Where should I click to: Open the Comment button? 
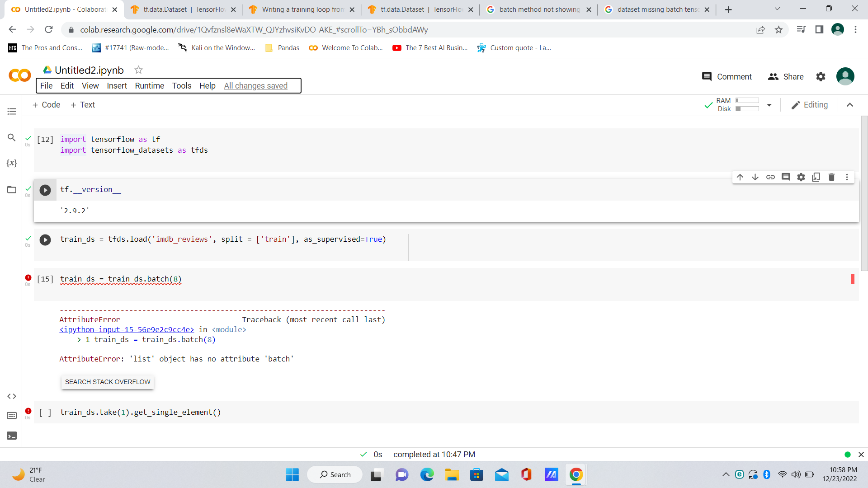click(726, 77)
